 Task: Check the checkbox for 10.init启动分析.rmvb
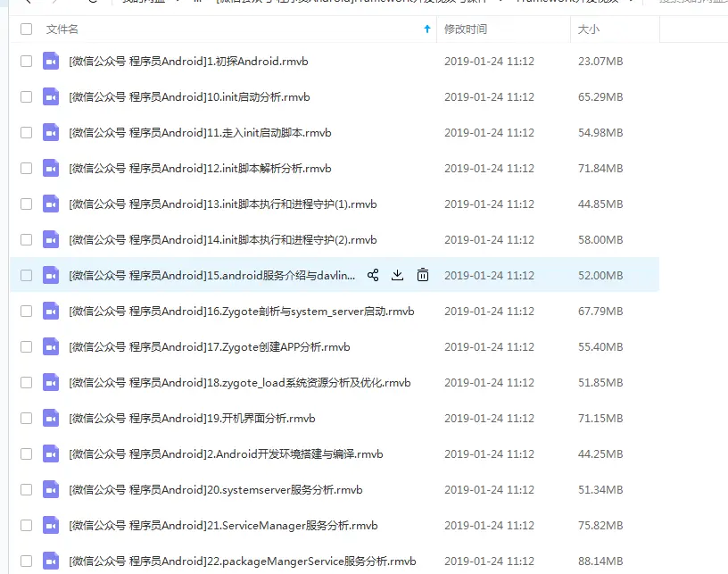[x=26, y=96]
